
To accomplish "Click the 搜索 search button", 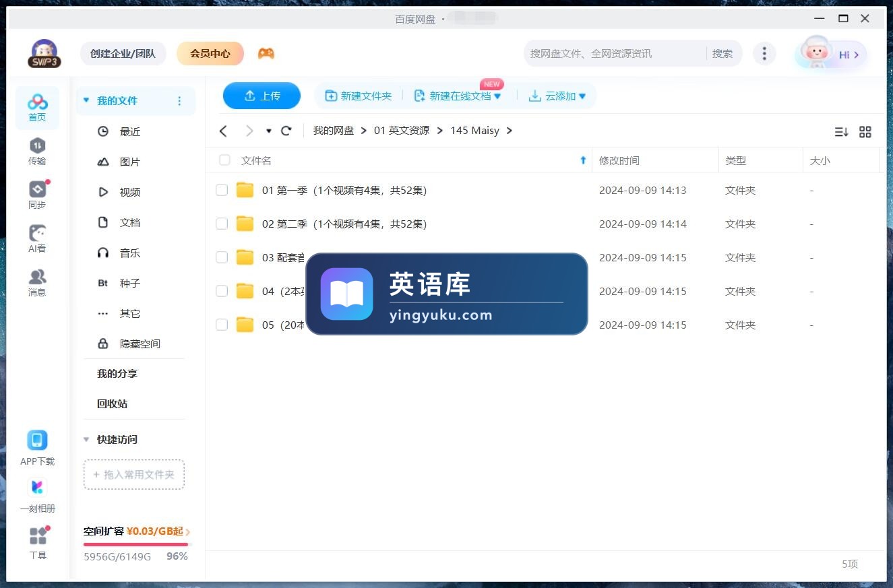I will click(722, 53).
